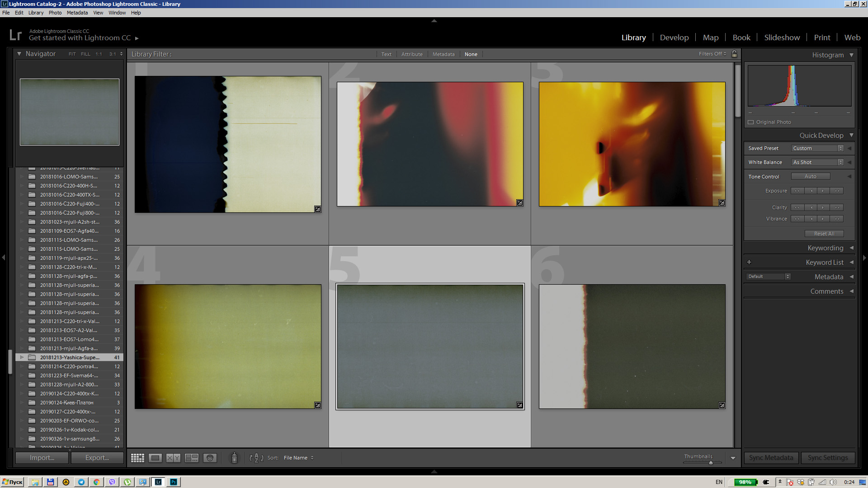Switch to Loupe view icon
Image resolution: width=868 pixels, height=488 pixels.
(x=155, y=458)
